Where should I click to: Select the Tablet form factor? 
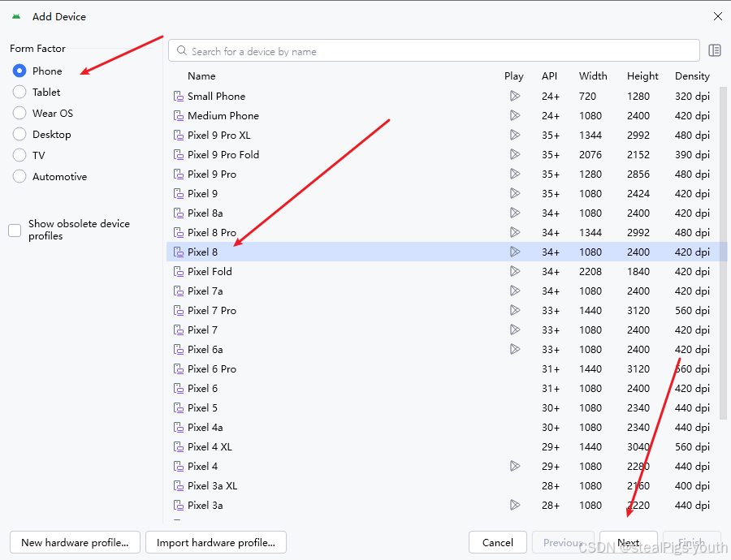click(19, 93)
